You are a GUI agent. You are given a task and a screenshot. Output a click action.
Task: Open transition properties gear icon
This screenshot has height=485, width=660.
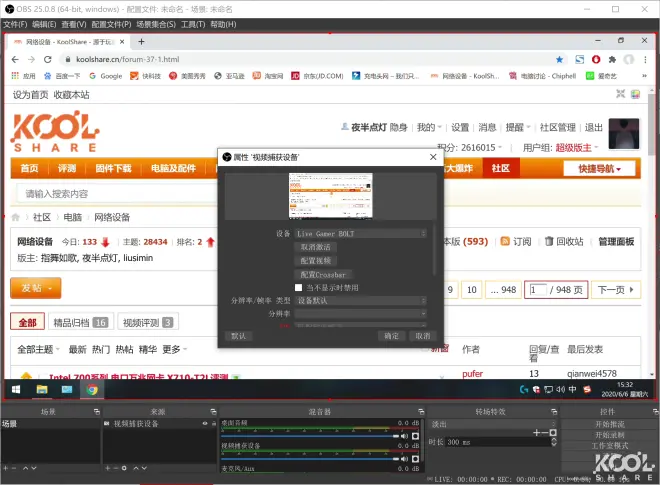[x=553, y=433]
